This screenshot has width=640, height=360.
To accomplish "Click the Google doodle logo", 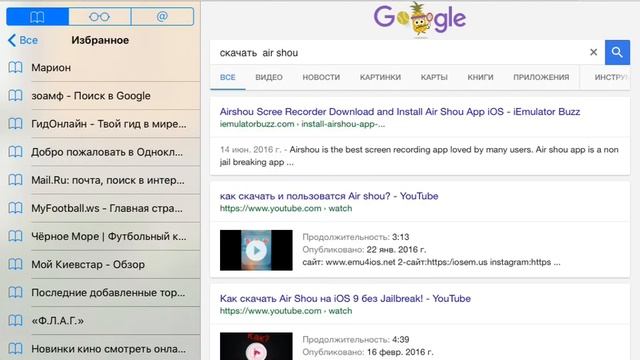I will (420, 19).
